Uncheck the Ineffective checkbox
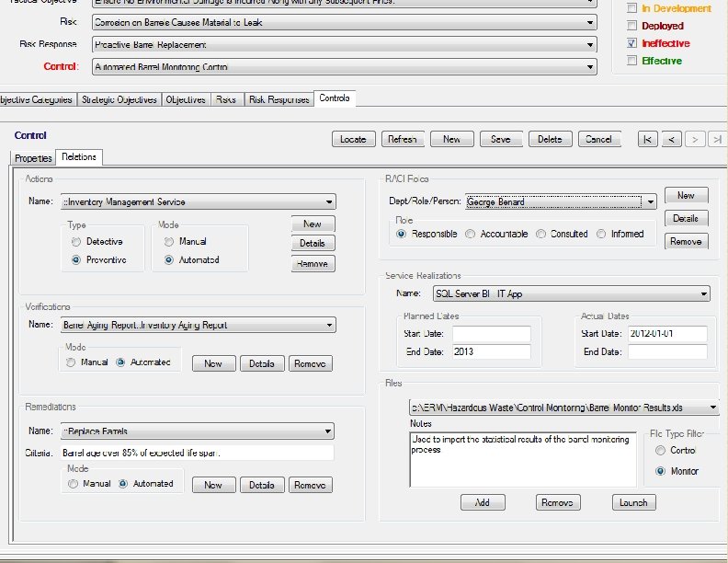The width and height of the screenshot is (728, 563). pyautogui.click(x=631, y=43)
